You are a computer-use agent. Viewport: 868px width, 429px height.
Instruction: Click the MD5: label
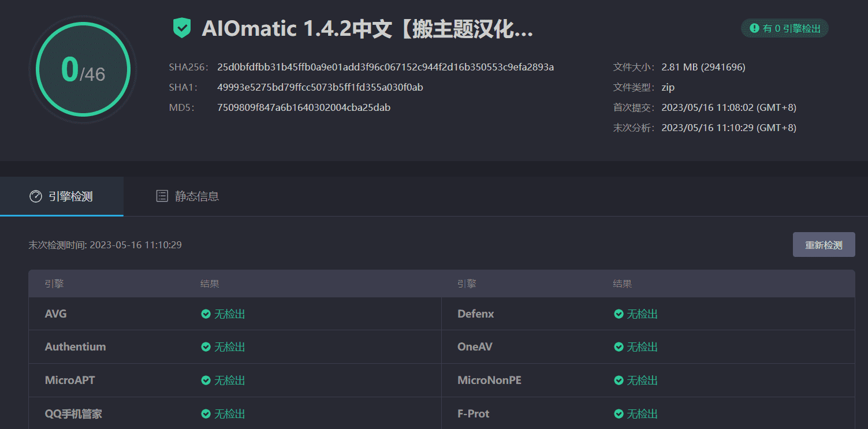pyautogui.click(x=182, y=107)
